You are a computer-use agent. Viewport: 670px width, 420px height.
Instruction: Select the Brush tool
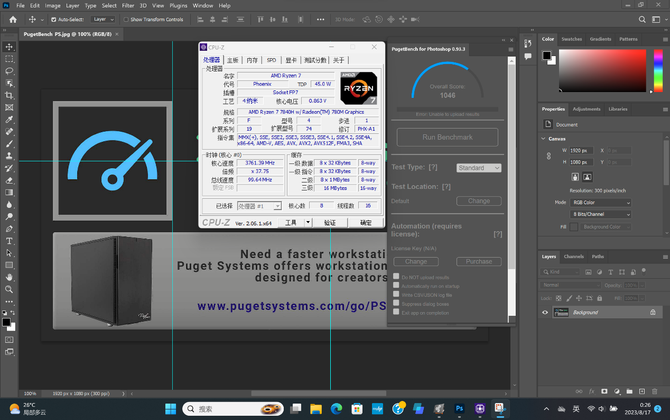coord(9,144)
